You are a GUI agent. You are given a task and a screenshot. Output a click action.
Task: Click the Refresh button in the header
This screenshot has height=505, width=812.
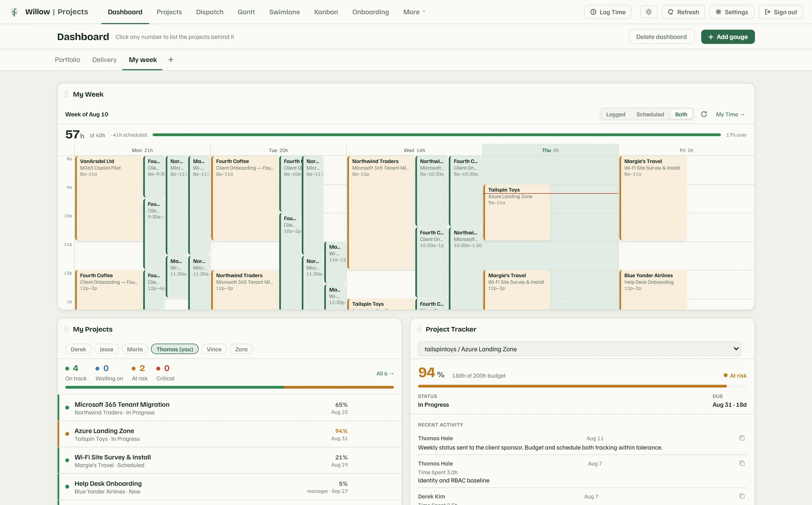(683, 12)
